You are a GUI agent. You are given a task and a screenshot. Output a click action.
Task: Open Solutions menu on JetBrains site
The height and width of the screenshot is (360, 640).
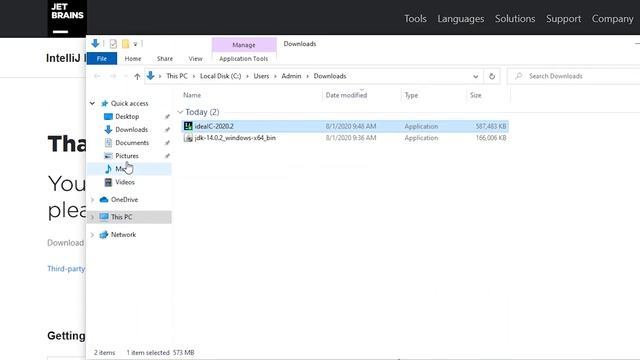click(x=515, y=19)
